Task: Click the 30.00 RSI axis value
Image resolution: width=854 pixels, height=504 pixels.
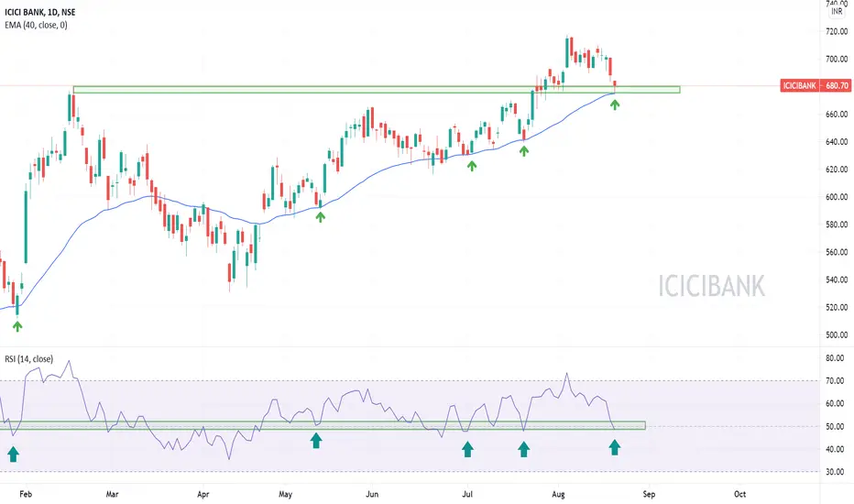Action: (835, 472)
